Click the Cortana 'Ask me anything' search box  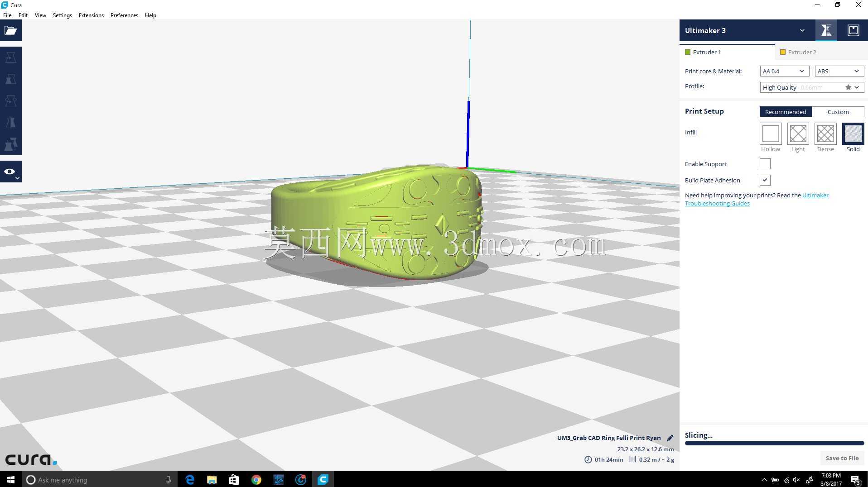click(x=100, y=479)
